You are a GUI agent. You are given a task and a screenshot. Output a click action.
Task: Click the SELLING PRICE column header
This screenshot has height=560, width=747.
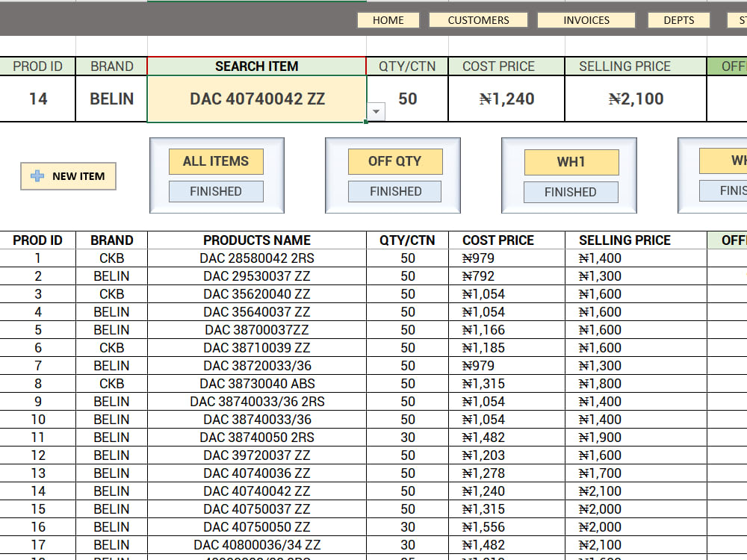click(x=625, y=240)
